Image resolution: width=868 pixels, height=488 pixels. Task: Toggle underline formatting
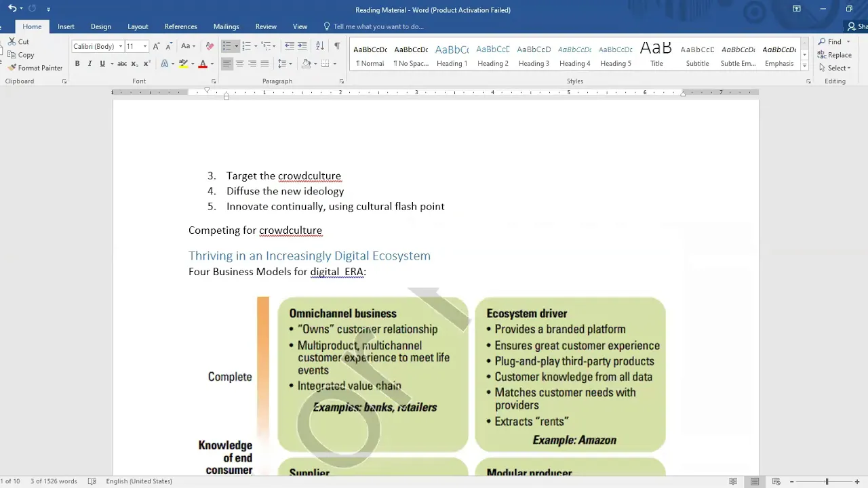102,64
